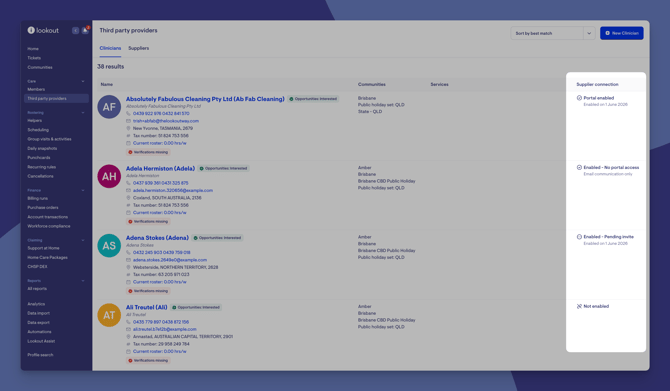Open Punchcards in the sidebar
The image size is (670, 391).
pyautogui.click(x=38, y=158)
